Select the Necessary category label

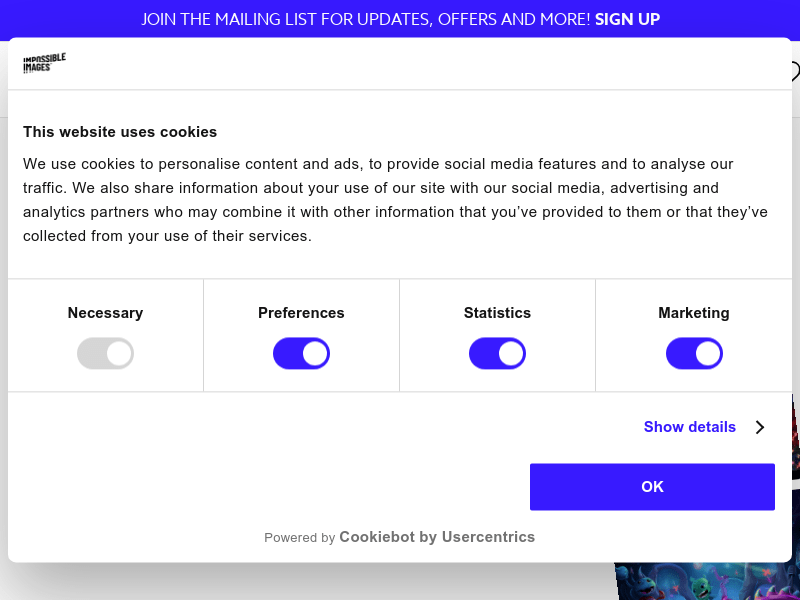click(105, 313)
